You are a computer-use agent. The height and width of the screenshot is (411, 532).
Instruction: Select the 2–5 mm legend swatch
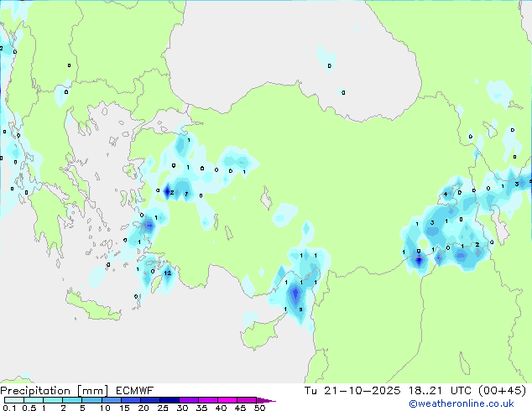[x=72, y=400]
